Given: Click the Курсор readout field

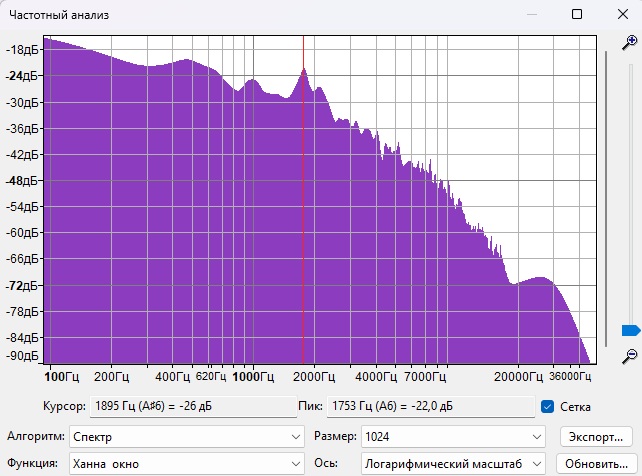Looking at the screenshot, I should click(x=193, y=406).
